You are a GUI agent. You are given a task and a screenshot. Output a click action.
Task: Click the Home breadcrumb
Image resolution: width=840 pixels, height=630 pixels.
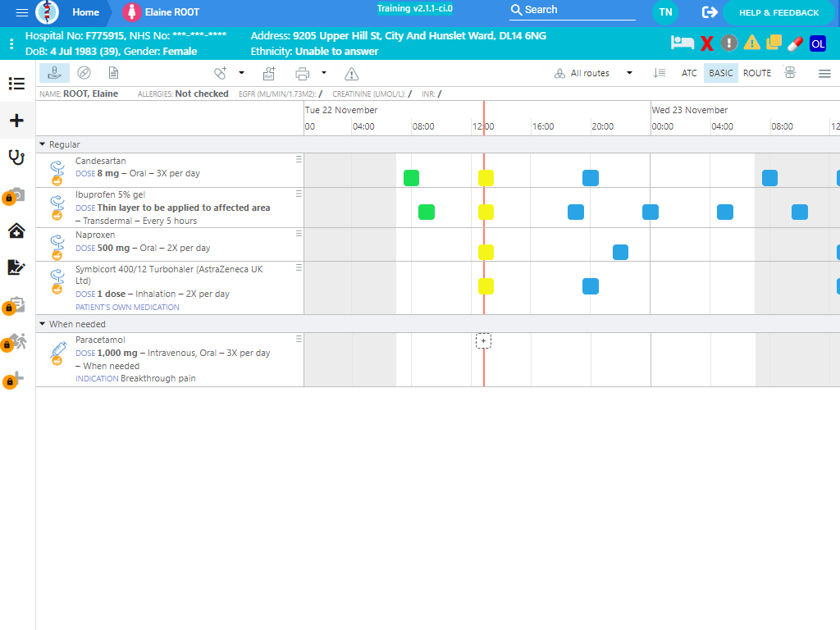click(85, 12)
